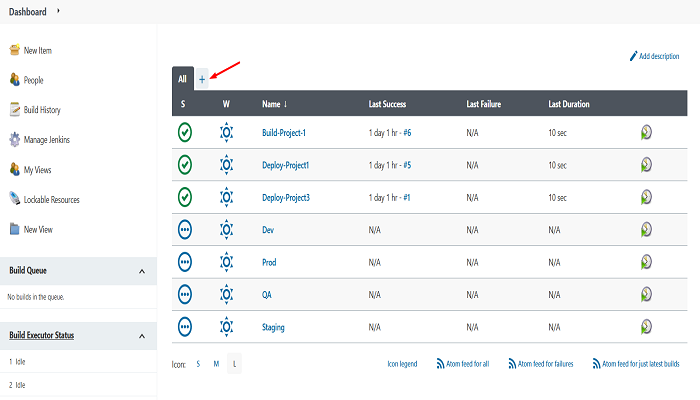The width and height of the screenshot is (700, 400).
Task: Click success status icon for Deploy-Project1
Action: pyautogui.click(x=185, y=165)
